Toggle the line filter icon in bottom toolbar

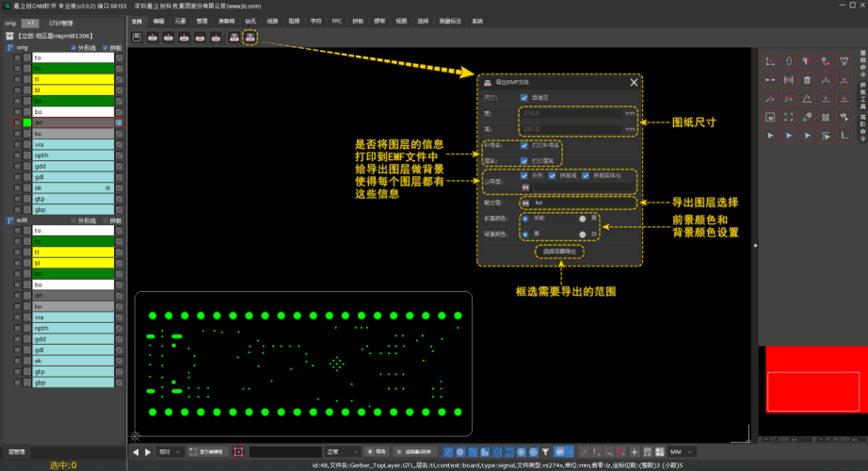coord(448,452)
